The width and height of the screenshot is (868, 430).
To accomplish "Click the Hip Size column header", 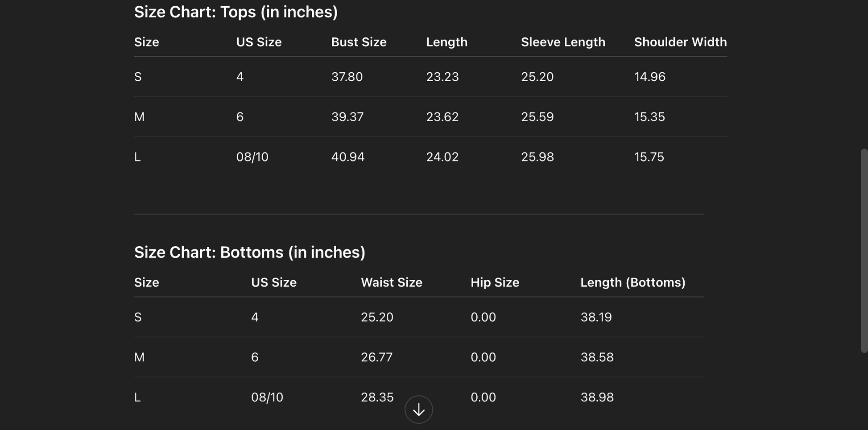I will click(495, 282).
